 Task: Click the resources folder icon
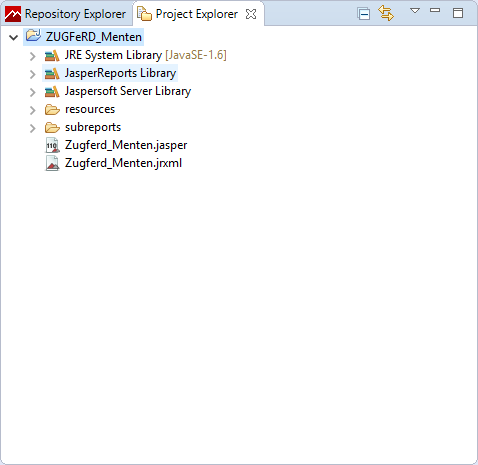[x=52, y=110]
